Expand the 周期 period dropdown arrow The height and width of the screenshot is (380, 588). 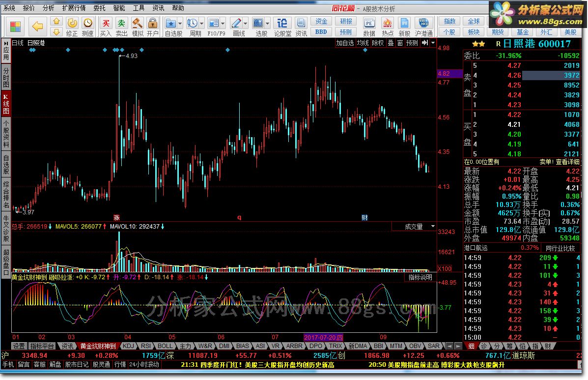pyautogui.click(x=202, y=24)
